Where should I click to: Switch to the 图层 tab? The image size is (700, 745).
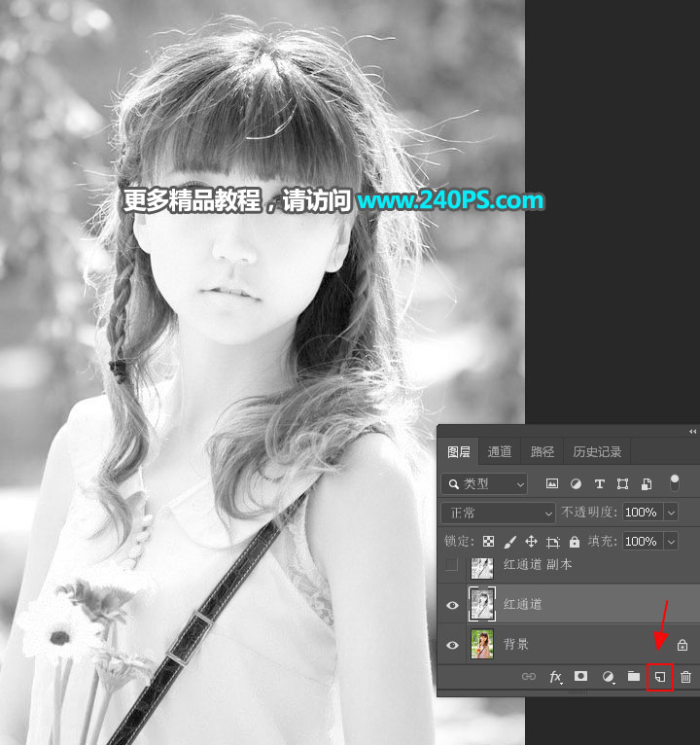(x=458, y=451)
